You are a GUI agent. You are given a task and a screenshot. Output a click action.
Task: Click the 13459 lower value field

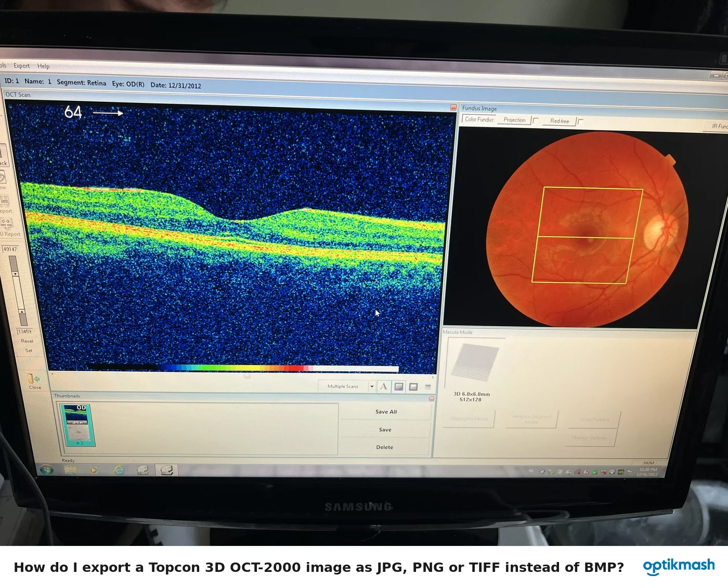(24, 331)
